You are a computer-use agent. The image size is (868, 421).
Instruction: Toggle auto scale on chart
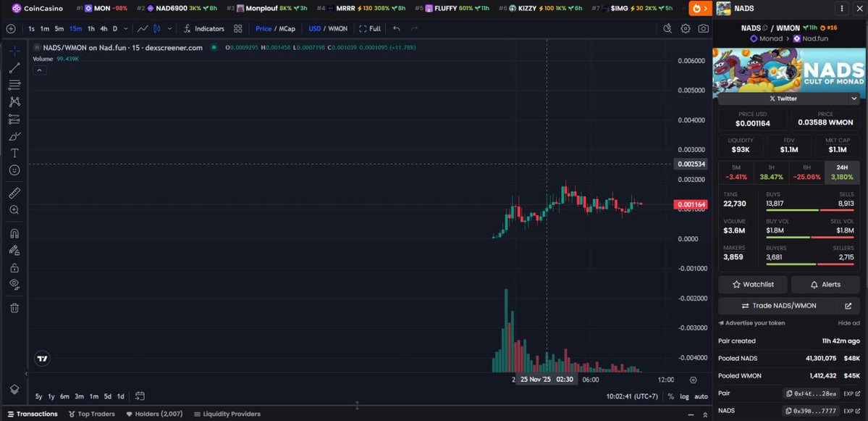tap(701, 396)
